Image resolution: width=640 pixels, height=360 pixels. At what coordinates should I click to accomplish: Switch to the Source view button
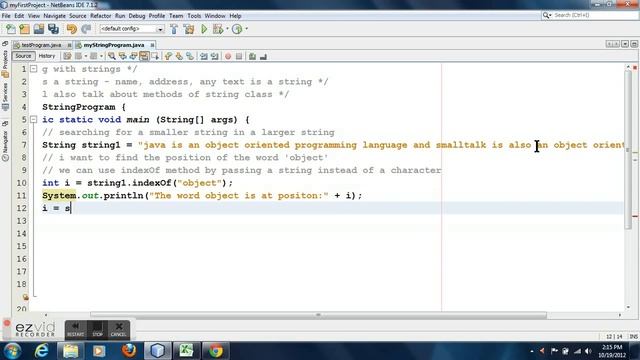[23, 56]
